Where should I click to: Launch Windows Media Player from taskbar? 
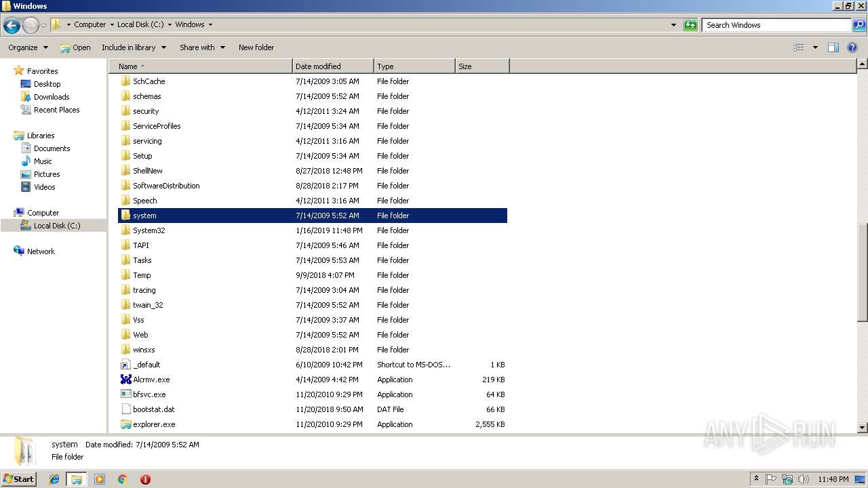point(100,479)
